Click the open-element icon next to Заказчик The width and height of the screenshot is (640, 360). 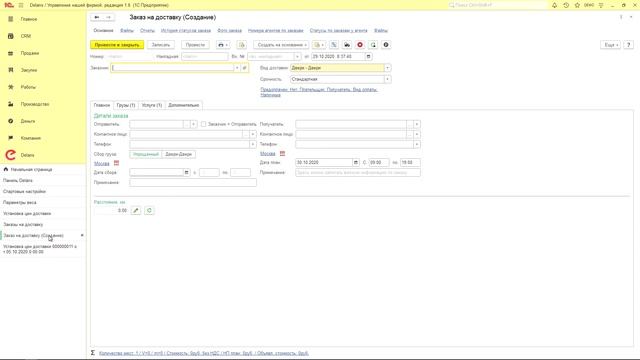(x=244, y=68)
